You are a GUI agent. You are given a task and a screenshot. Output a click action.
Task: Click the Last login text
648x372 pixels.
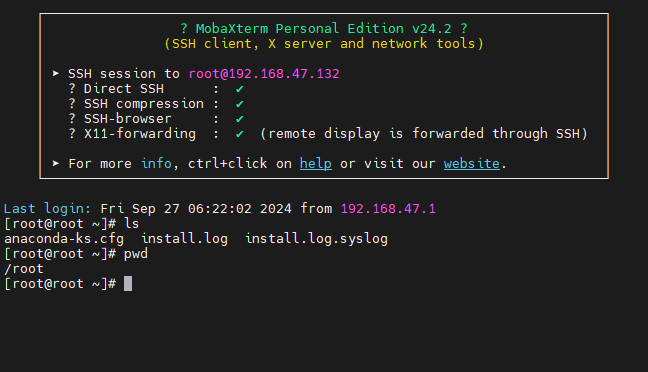pos(47,208)
